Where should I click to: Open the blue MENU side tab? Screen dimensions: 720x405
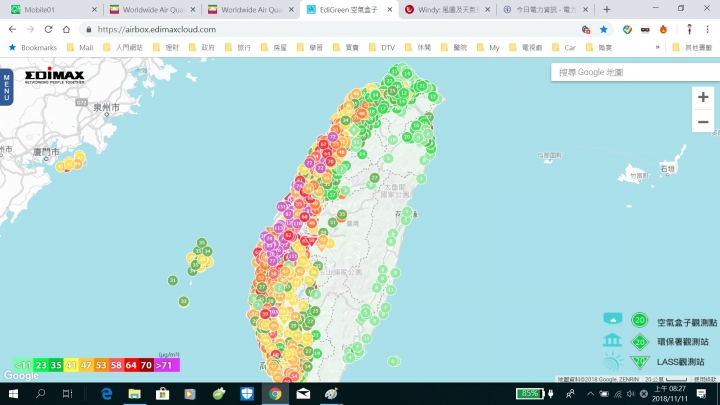coord(6,87)
